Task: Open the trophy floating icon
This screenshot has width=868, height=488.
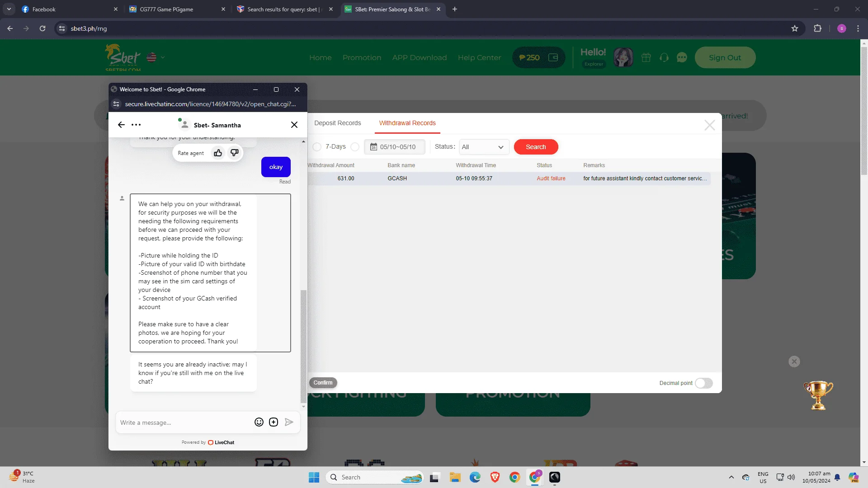Action: [x=818, y=395]
